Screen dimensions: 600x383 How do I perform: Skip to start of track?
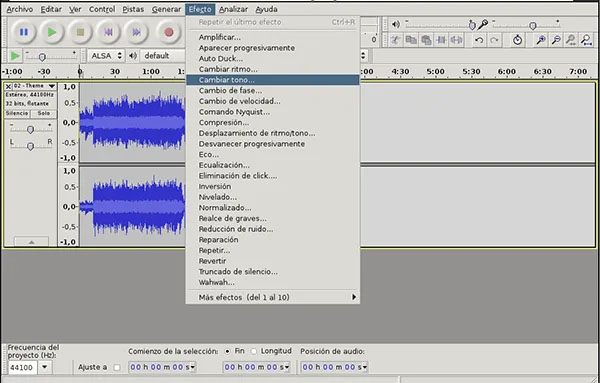pos(109,32)
